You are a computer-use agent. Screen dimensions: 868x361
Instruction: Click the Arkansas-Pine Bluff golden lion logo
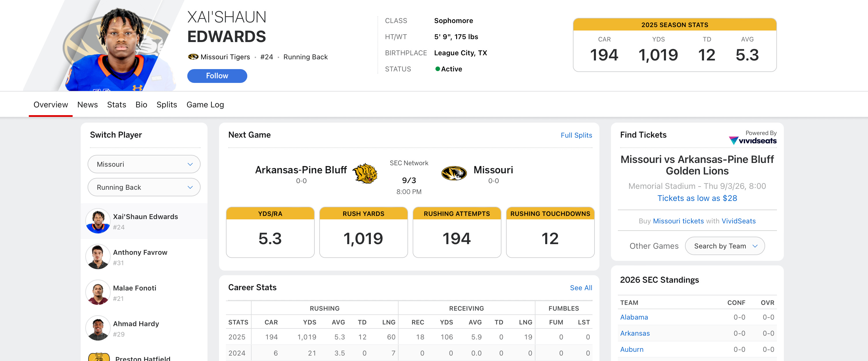[365, 173]
